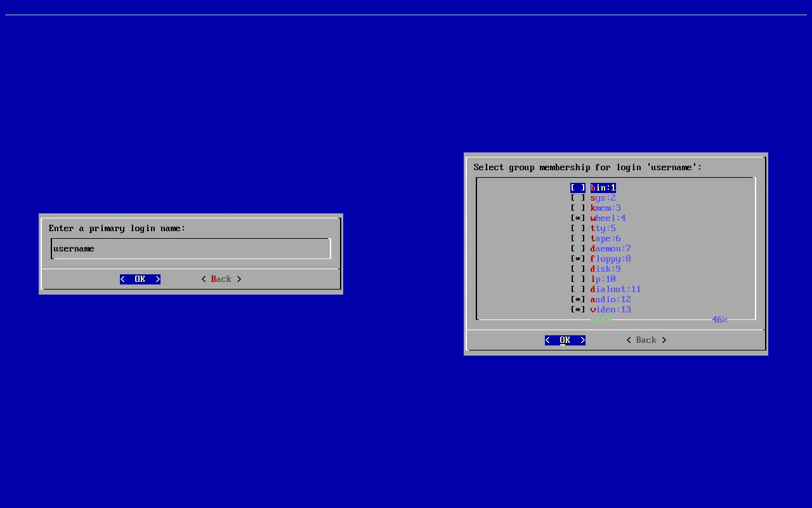Go Back from group membership dialog
This screenshot has width=812, height=508.
coord(646,340)
